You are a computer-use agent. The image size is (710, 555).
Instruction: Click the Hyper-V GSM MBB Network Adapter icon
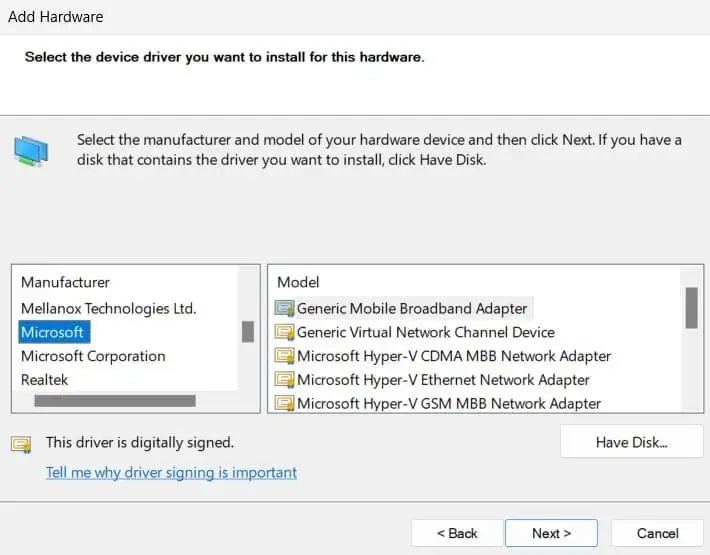pyautogui.click(x=284, y=403)
